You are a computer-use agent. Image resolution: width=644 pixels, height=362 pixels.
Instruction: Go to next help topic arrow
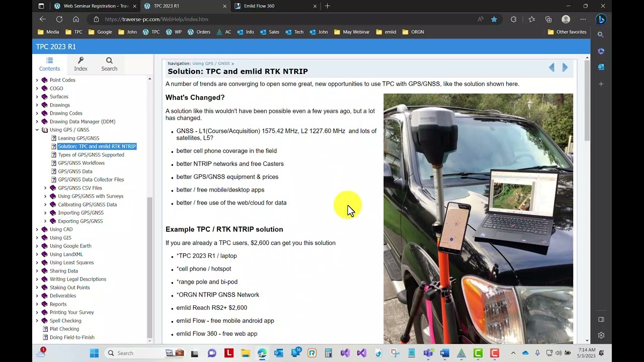(565, 67)
